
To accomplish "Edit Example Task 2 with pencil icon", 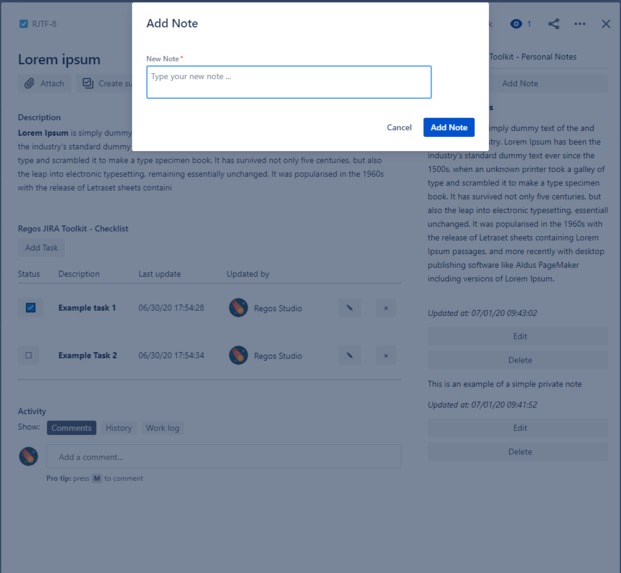I will (x=349, y=355).
